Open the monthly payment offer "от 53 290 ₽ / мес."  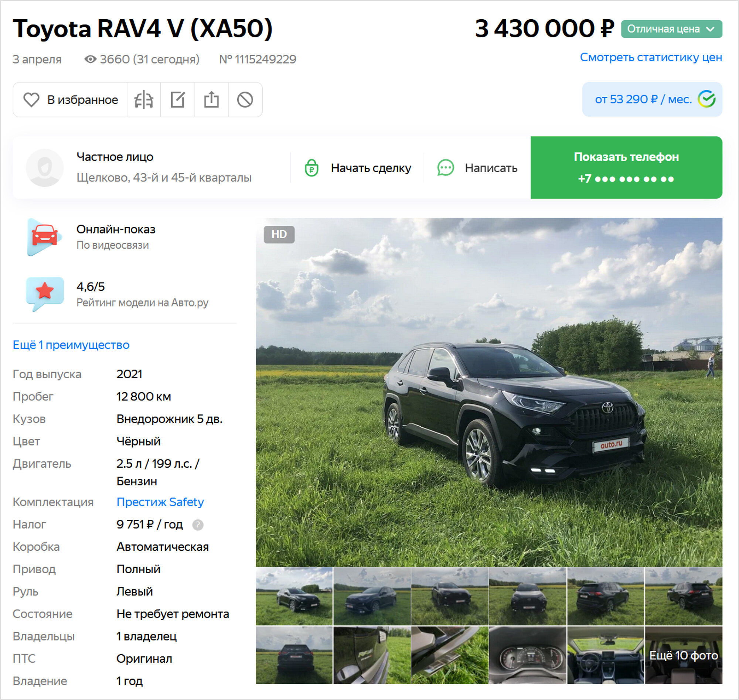(x=652, y=99)
